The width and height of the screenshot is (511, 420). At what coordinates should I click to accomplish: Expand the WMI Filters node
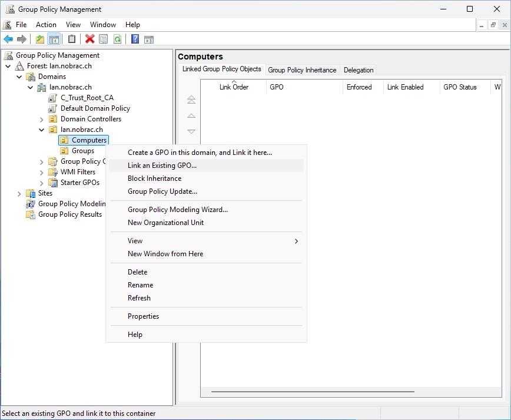(x=41, y=173)
